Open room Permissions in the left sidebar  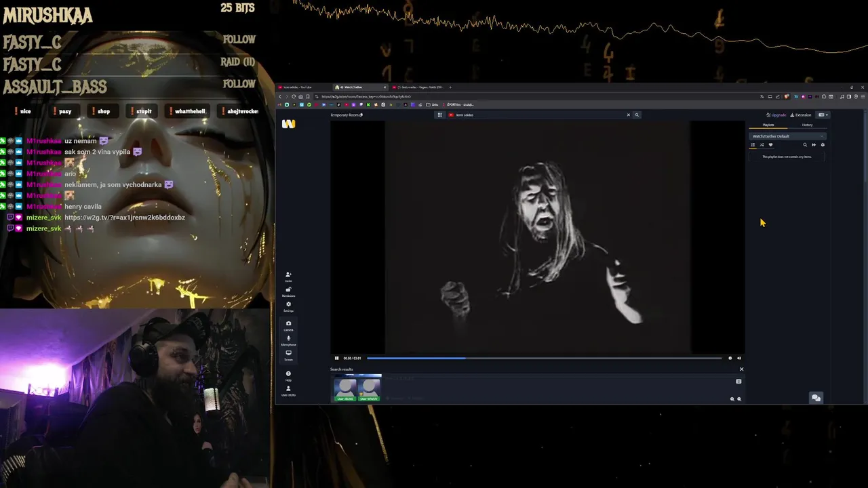point(288,291)
